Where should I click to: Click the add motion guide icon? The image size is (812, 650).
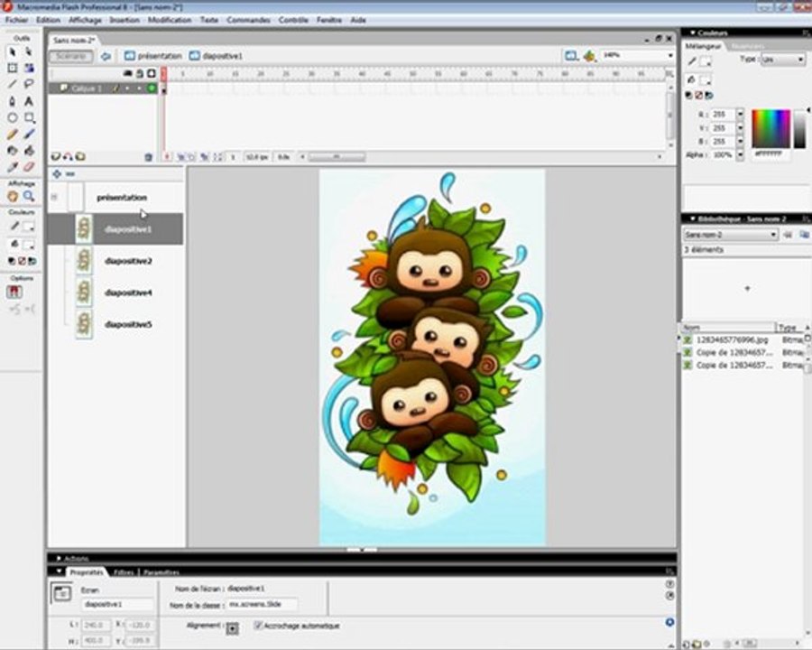pyautogui.click(x=68, y=156)
